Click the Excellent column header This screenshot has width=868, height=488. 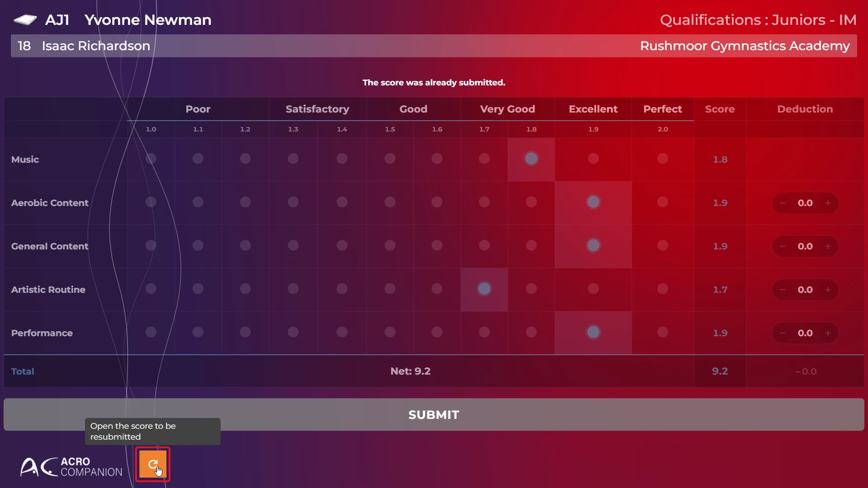click(593, 109)
